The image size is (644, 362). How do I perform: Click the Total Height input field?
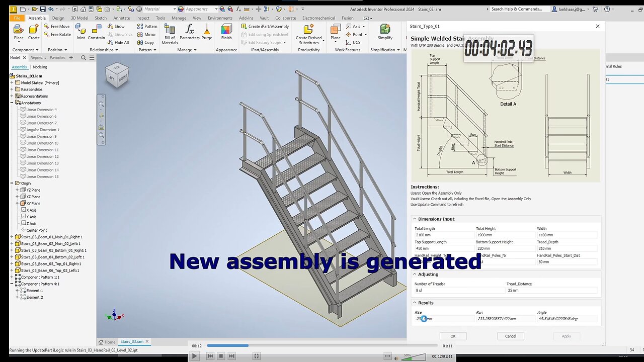point(505,235)
